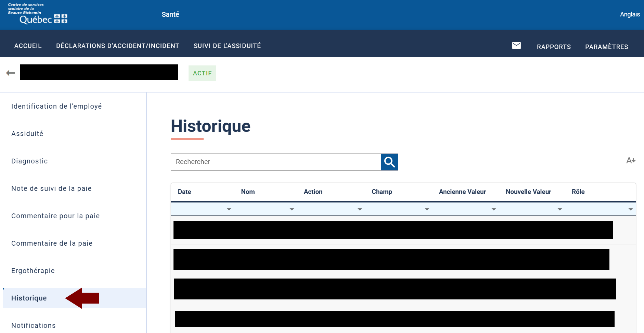Open the PARAMÈTRES menu
The image size is (644, 333).
pyautogui.click(x=606, y=47)
